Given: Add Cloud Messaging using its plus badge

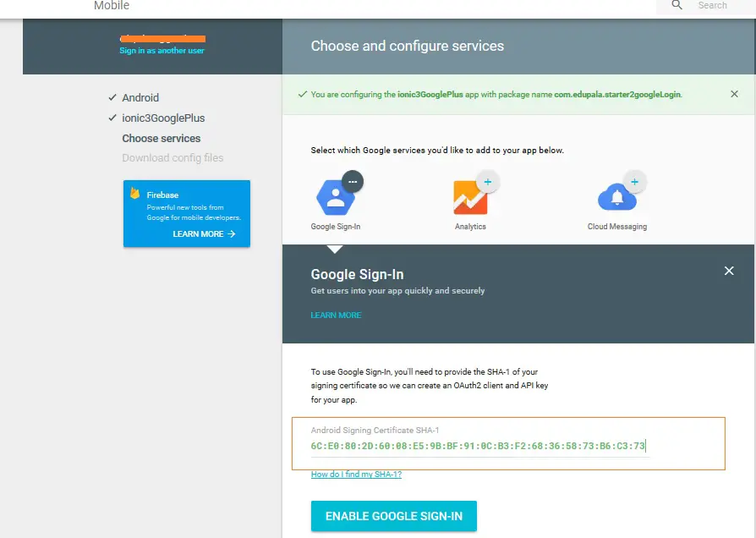Looking at the screenshot, I should pyautogui.click(x=634, y=181).
